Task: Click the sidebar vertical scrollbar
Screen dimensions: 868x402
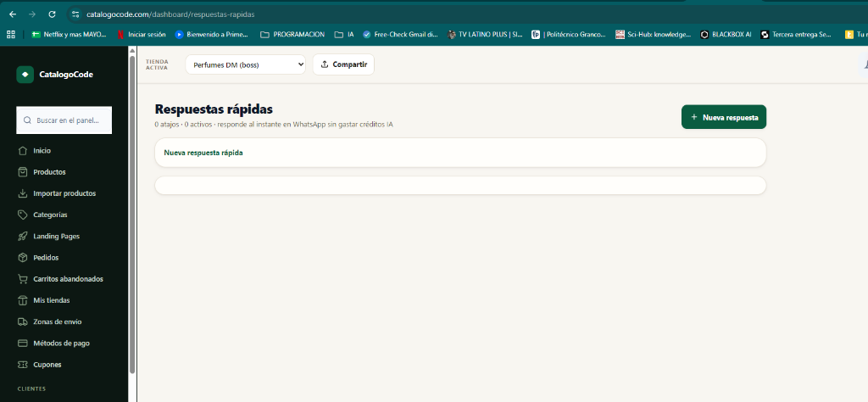Action: (131, 215)
